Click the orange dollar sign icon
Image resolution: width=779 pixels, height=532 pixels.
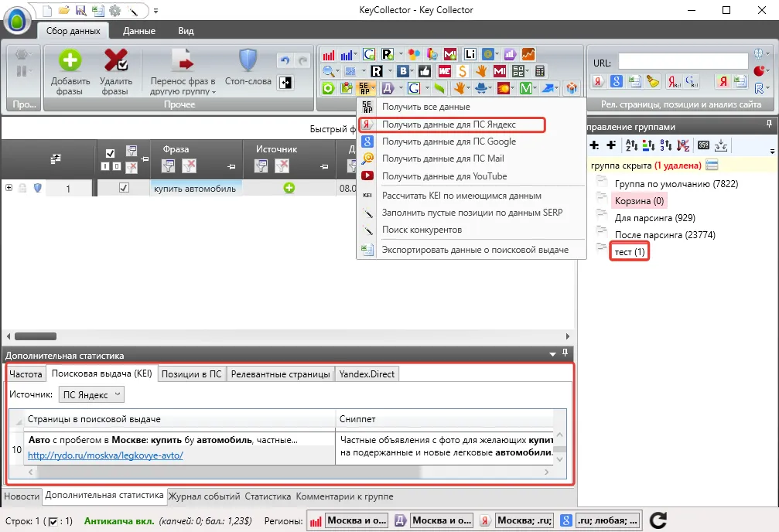click(x=463, y=71)
